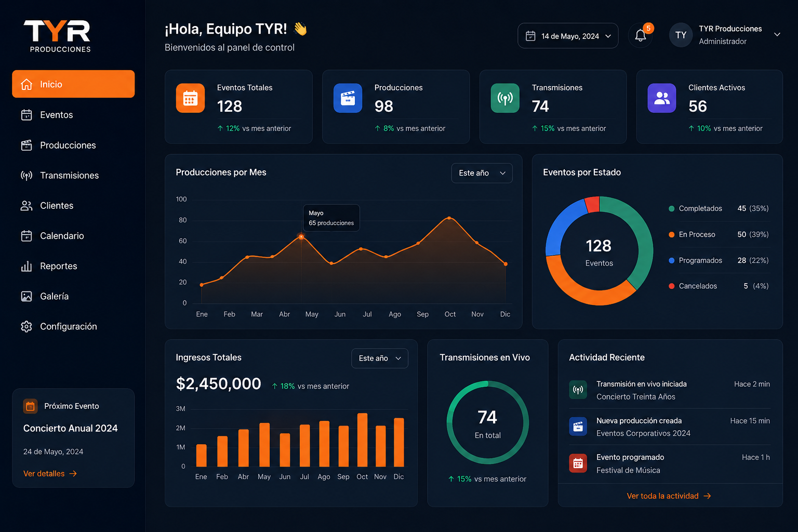Click the Ver detalles link

pos(50,474)
